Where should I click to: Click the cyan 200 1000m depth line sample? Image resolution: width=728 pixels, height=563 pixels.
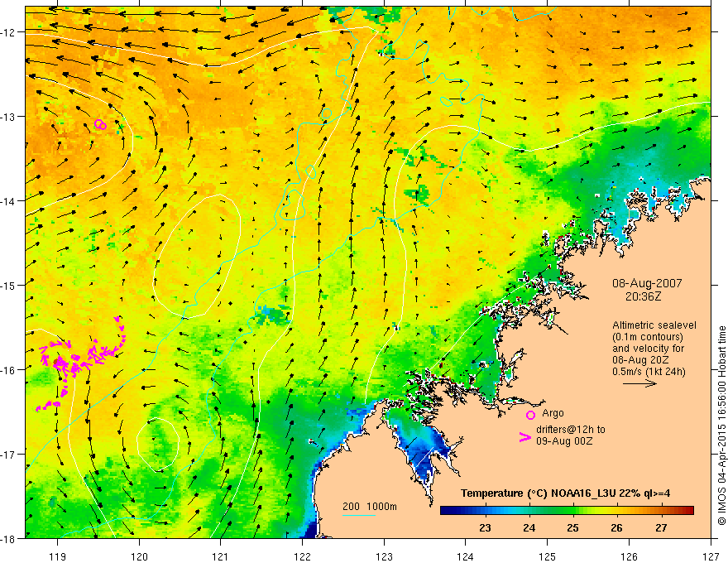358,515
